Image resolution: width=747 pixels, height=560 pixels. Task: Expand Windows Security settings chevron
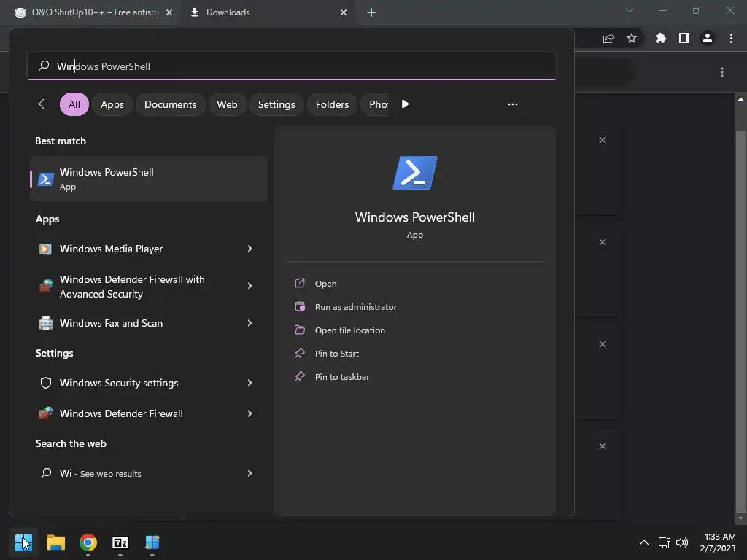coord(249,383)
